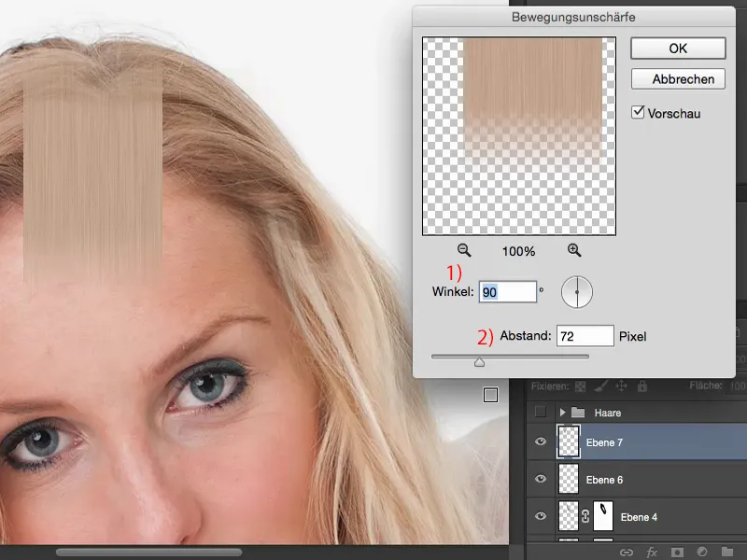This screenshot has width=747, height=560.
Task: Create new group folder icon
Action: 727,552
